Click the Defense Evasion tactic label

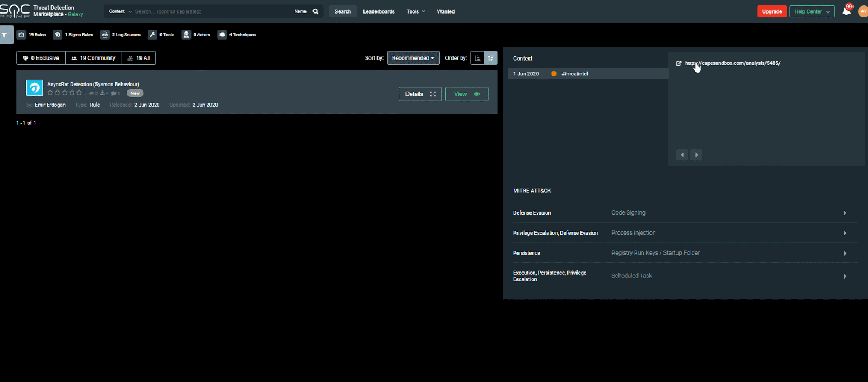click(532, 213)
